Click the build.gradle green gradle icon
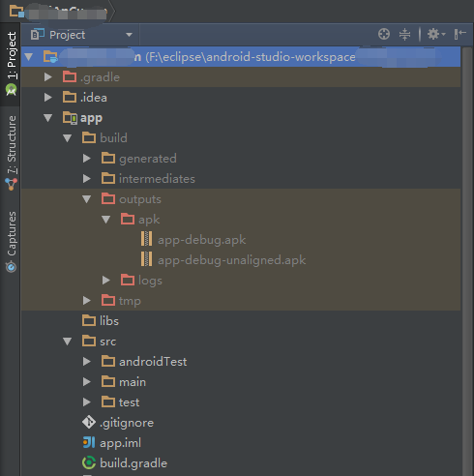The width and height of the screenshot is (474, 476). pos(89,463)
